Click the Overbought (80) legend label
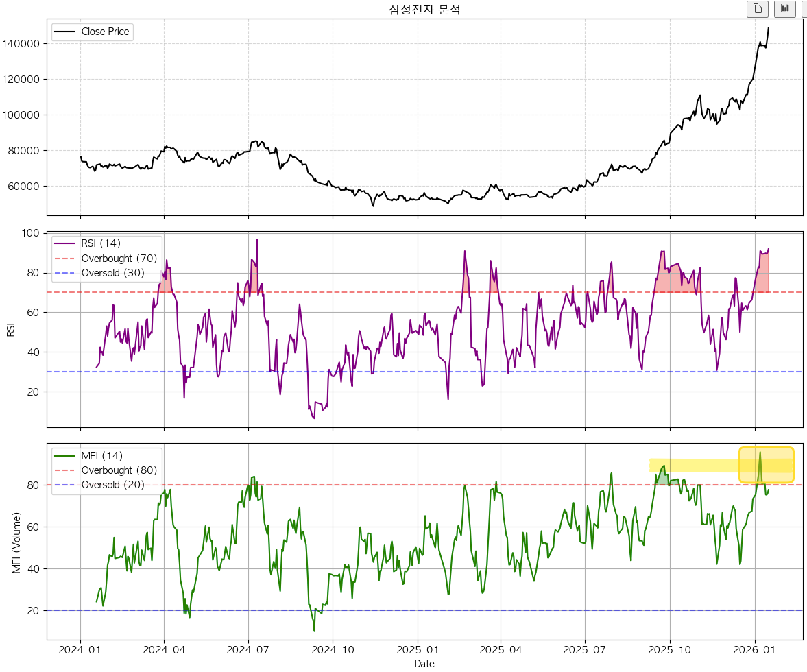The height and width of the screenshot is (672, 807). pos(119,470)
